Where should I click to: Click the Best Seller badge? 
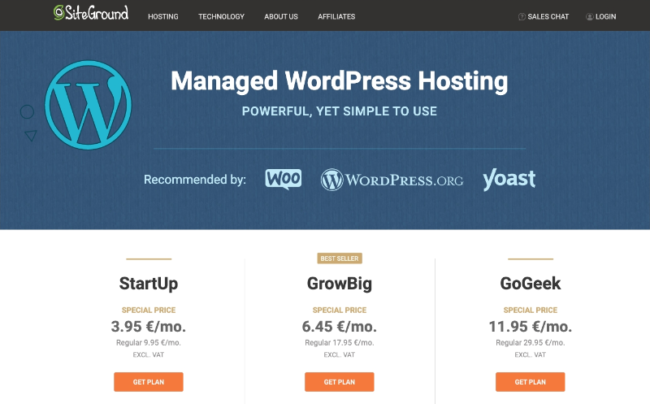pyautogui.click(x=340, y=258)
